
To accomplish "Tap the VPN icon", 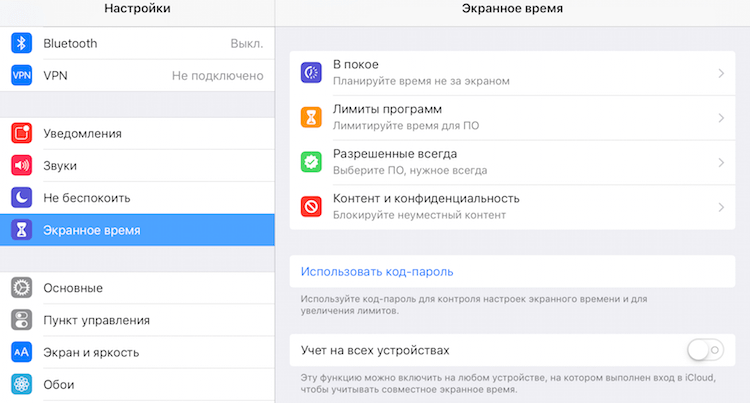I will coord(22,76).
